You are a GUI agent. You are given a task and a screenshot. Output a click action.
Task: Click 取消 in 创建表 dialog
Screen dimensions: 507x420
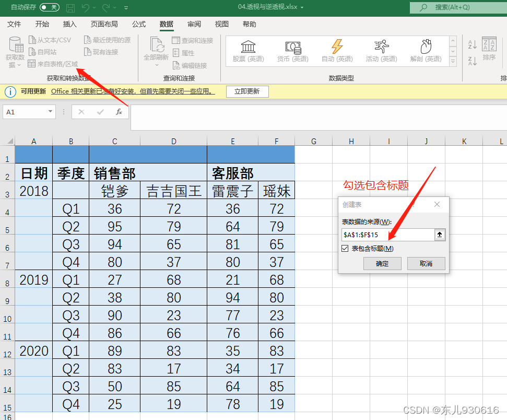click(x=426, y=264)
